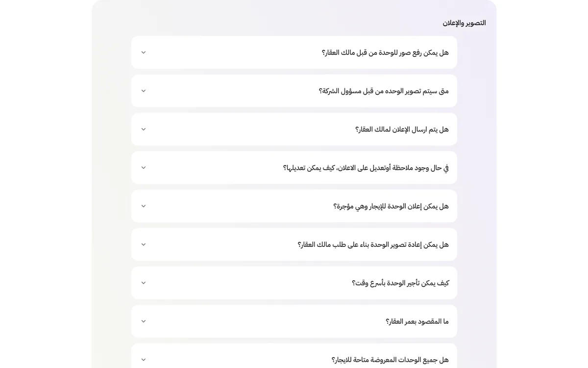The height and width of the screenshot is (368, 588).
Task: Expand 'هل يمكن إعلان الوحدة للإيجار وهي مؤجرة؟'
Action: (x=294, y=206)
